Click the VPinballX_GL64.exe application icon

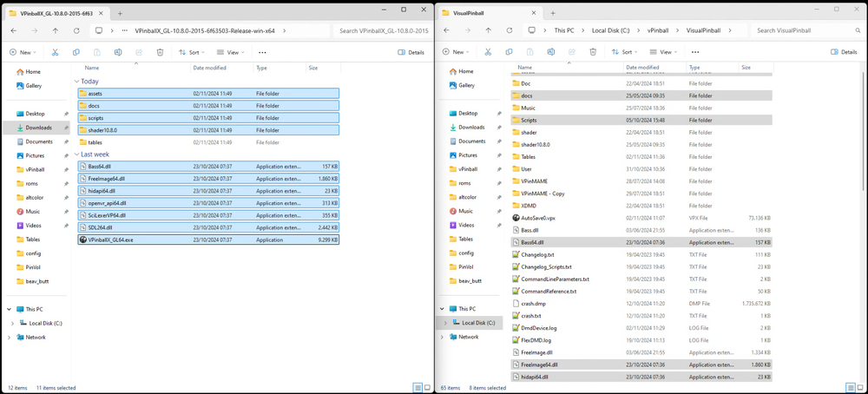(x=82, y=240)
